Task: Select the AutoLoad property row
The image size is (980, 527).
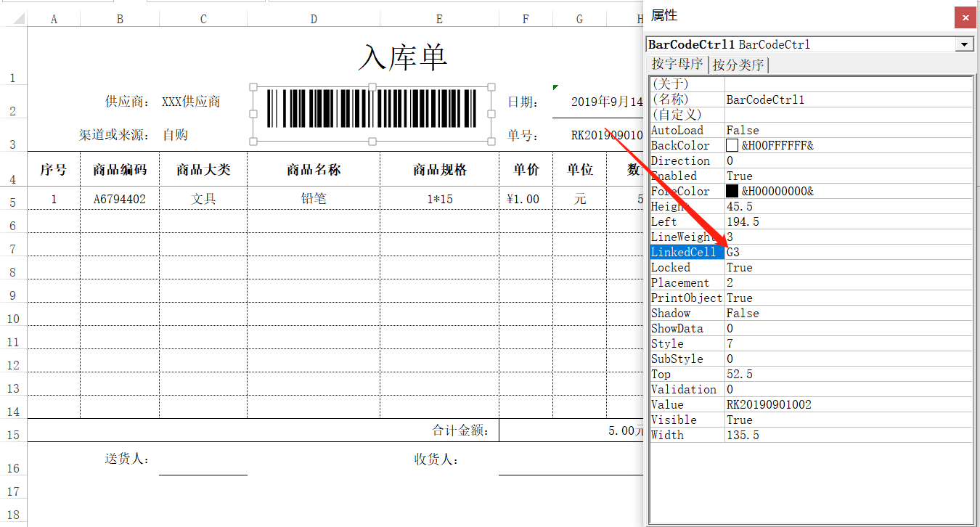Action: point(811,130)
